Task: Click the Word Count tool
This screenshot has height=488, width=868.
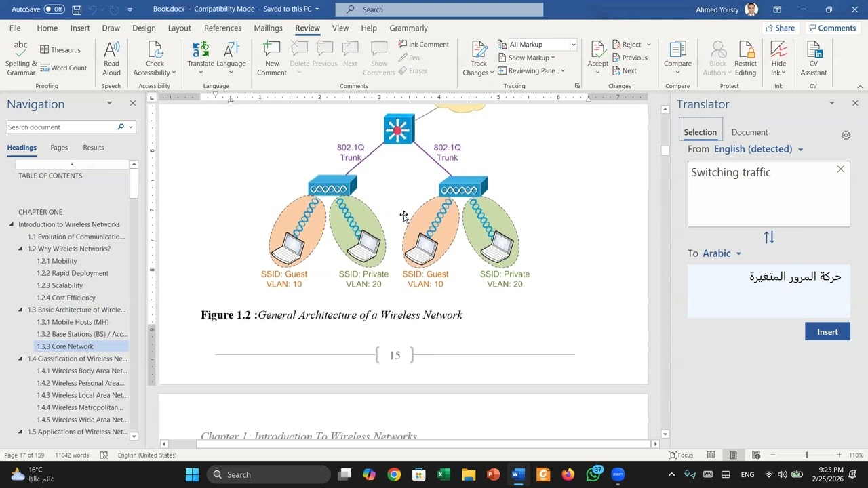Action: pyautogui.click(x=63, y=68)
